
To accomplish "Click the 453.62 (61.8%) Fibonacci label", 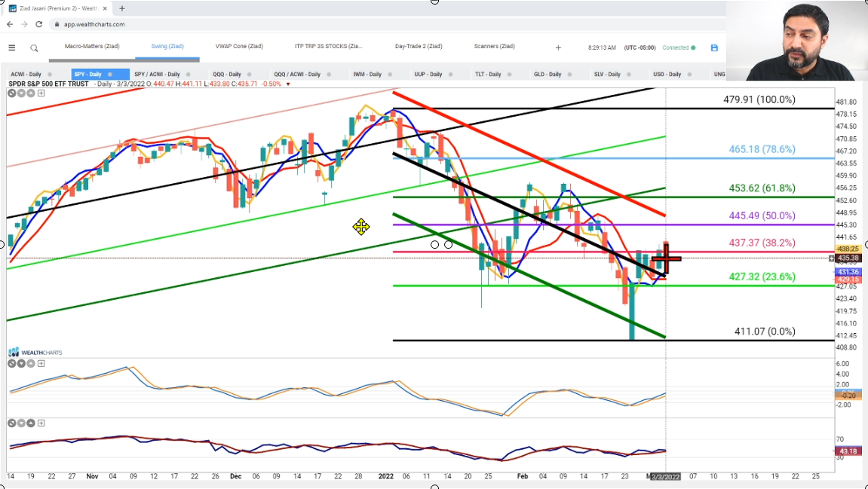I will pyautogui.click(x=762, y=188).
